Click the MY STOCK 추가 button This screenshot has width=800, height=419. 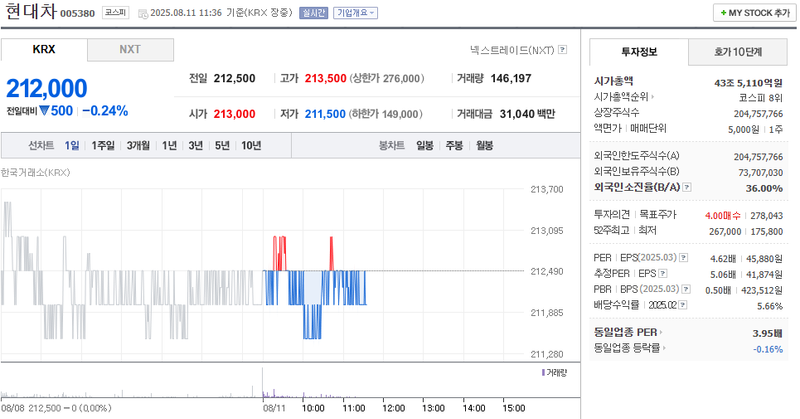(x=755, y=13)
